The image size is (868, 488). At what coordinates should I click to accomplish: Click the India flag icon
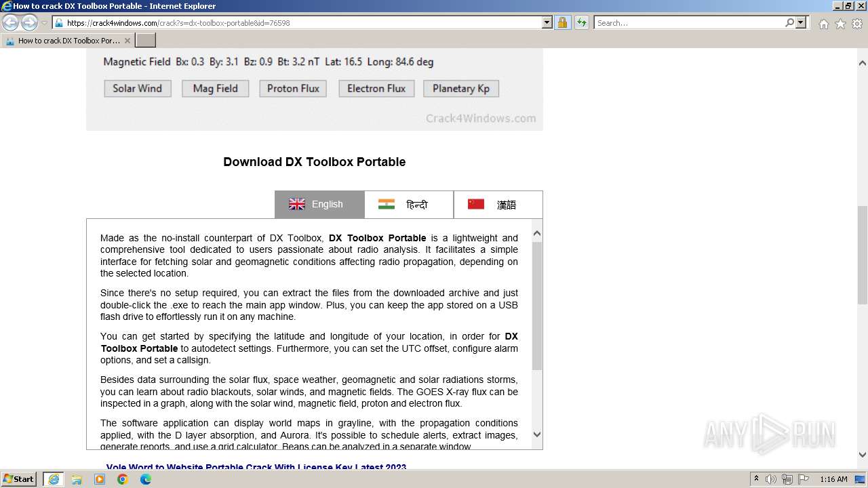387,204
